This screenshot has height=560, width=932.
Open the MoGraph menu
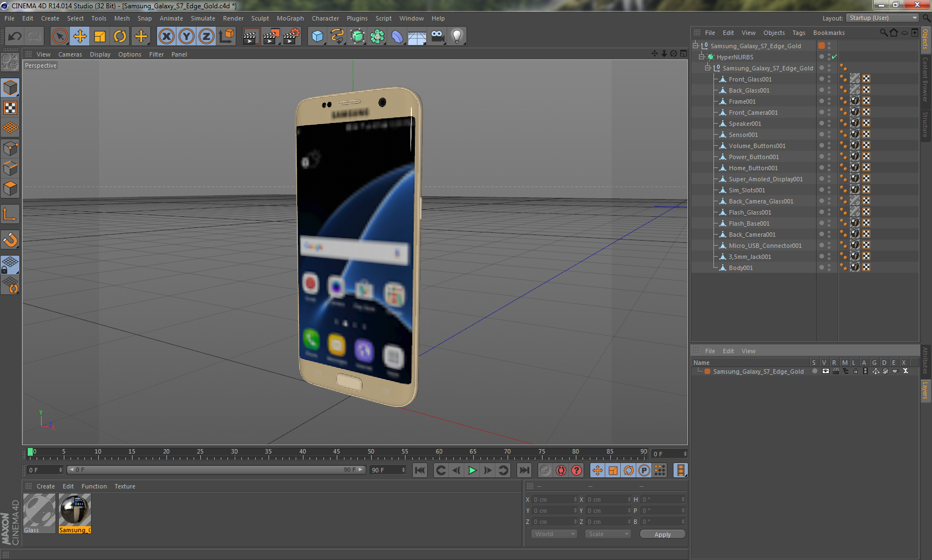(x=290, y=18)
